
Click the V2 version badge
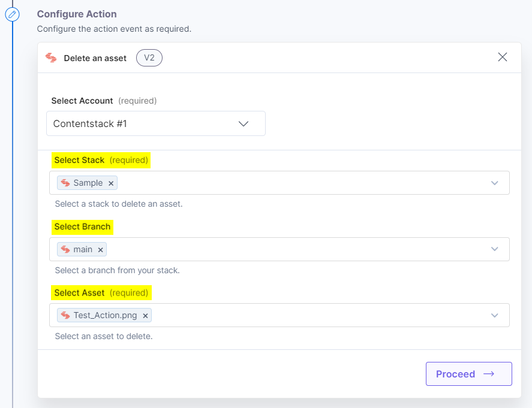(x=149, y=58)
